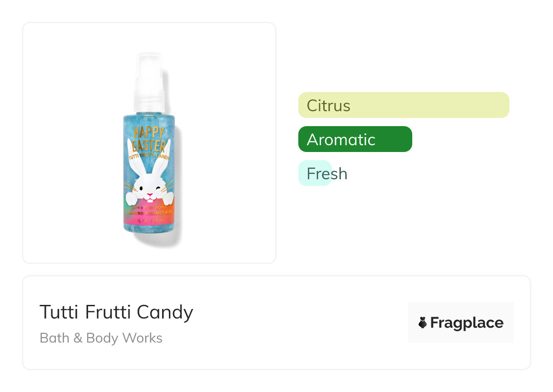Click the Fragplace bottle logo icon
The width and height of the screenshot is (553, 392).
[x=423, y=323]
